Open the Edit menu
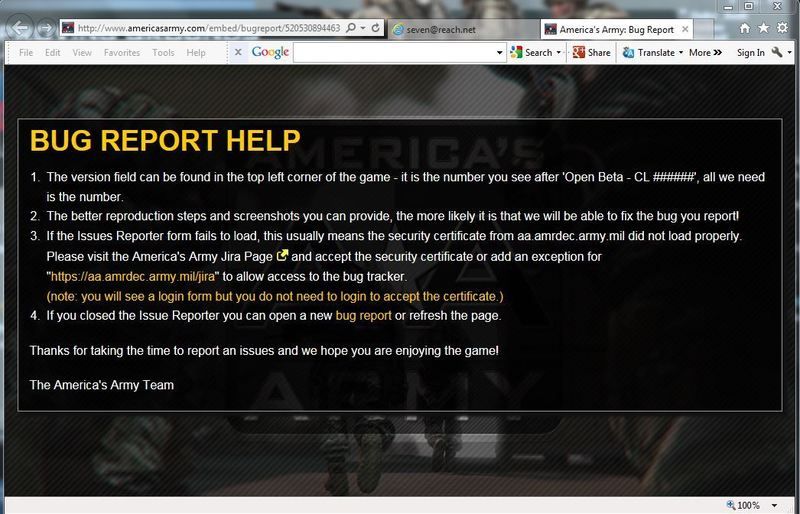The width and height of the screenshot is (800, 514). tap(53, 53)
